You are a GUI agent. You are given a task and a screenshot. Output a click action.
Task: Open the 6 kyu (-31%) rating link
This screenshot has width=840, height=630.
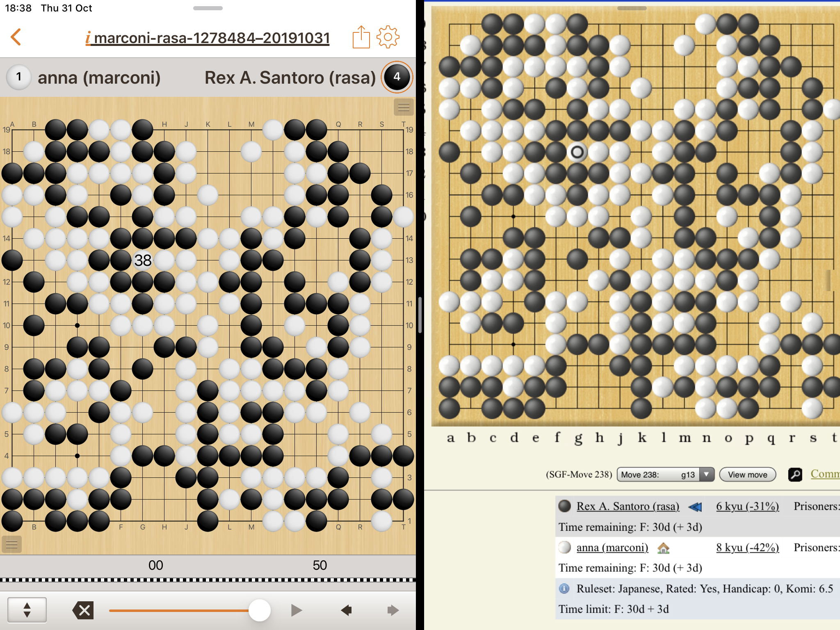click(x=747, y=506)
